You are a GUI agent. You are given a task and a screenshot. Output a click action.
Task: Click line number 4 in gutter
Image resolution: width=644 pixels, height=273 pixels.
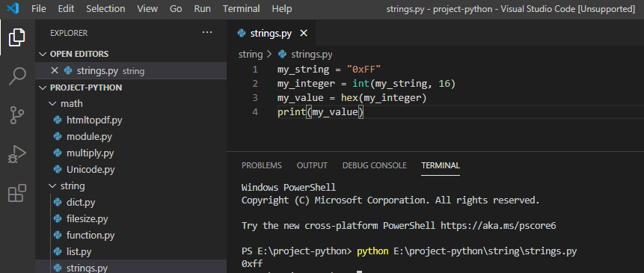pos(255,111)
